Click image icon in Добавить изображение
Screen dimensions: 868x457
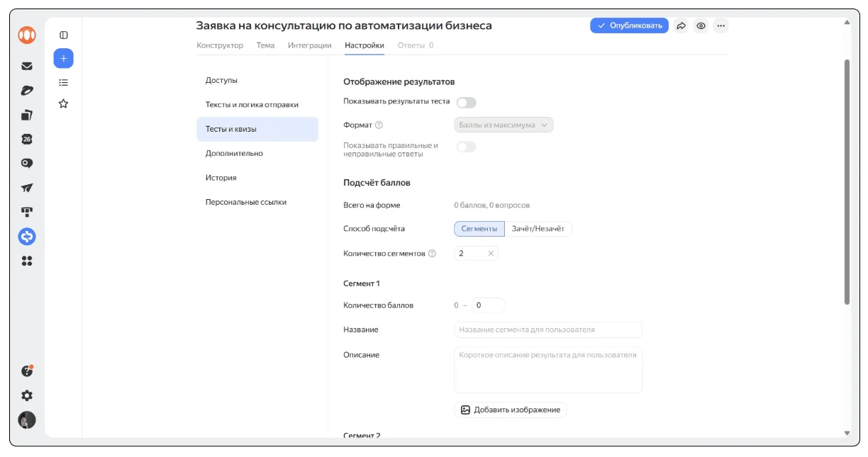(465, 410)
